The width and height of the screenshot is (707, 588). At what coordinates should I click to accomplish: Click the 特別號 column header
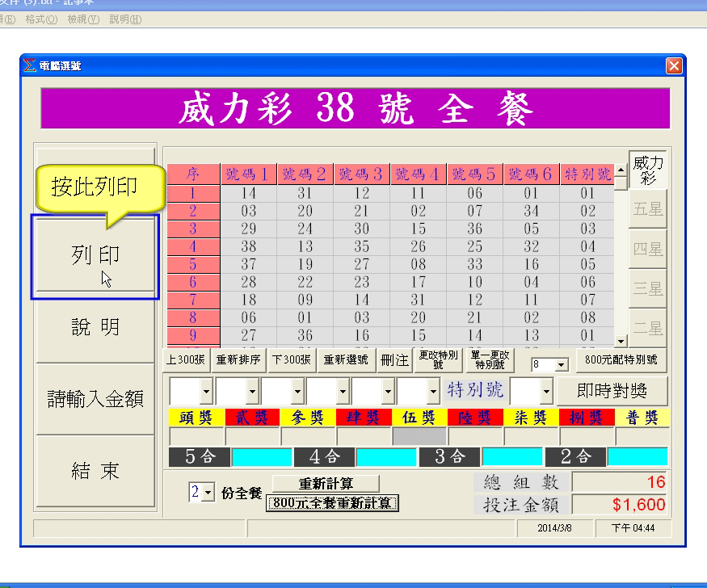(x=587, y=174)
